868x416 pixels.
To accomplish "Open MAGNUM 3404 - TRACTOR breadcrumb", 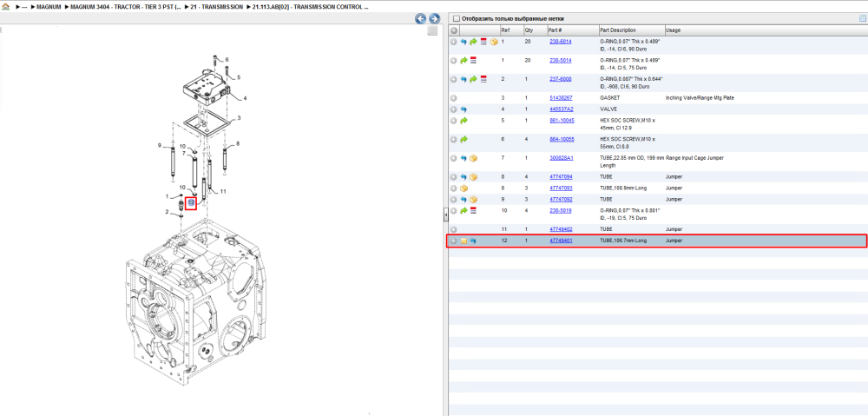I will 126,7.
